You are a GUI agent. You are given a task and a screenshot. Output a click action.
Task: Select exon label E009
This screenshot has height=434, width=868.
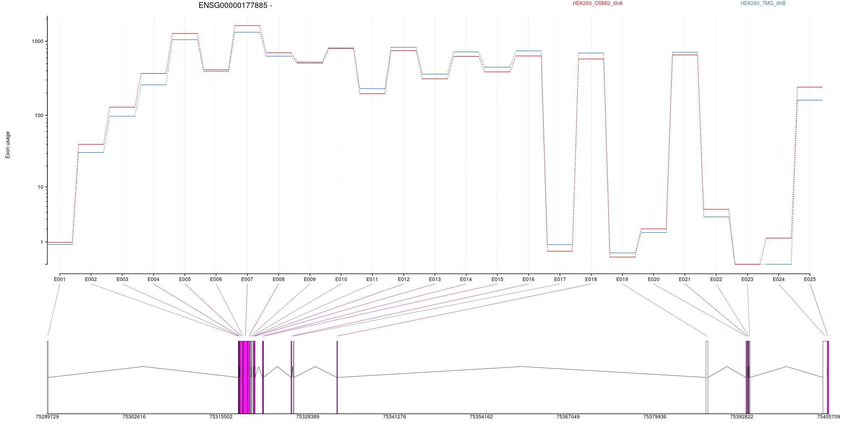tap(310, 279)
